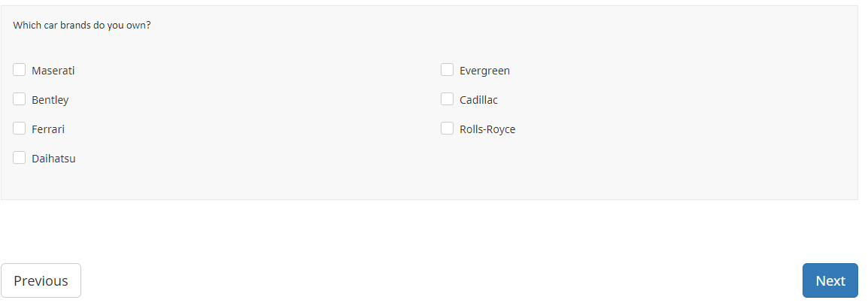Image resolution: width=868 pixels, height=306 pixels.
Task: Go to the Next page
Action: pyautogui.click(x=830, y=280)
